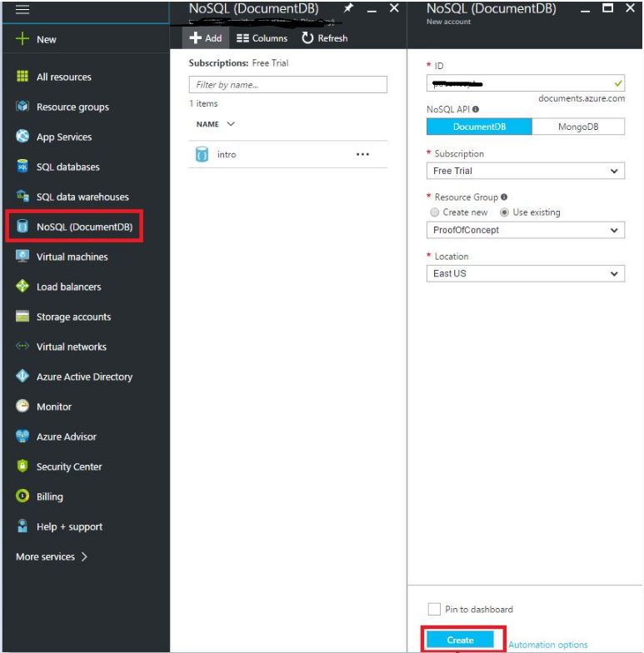Click the Create button
This screenshot has height=653, width=644.
460,640
